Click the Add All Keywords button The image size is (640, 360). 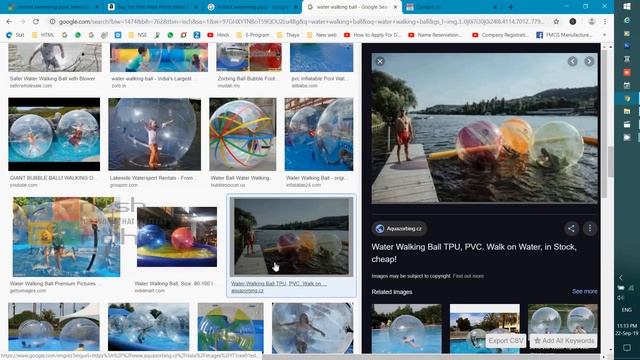(x=564, y=340)
